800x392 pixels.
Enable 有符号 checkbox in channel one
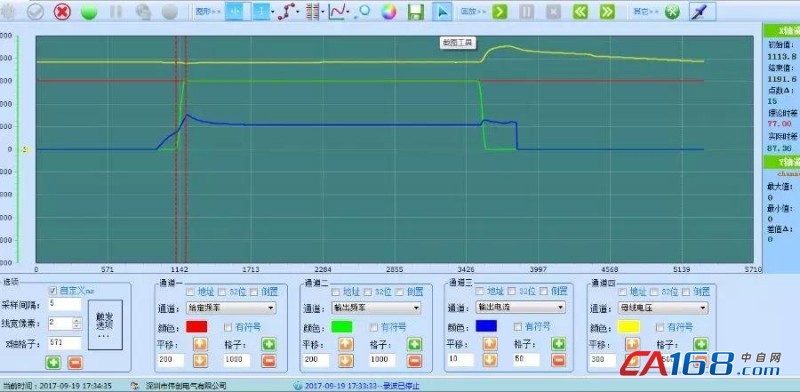(x=228, y=327)
